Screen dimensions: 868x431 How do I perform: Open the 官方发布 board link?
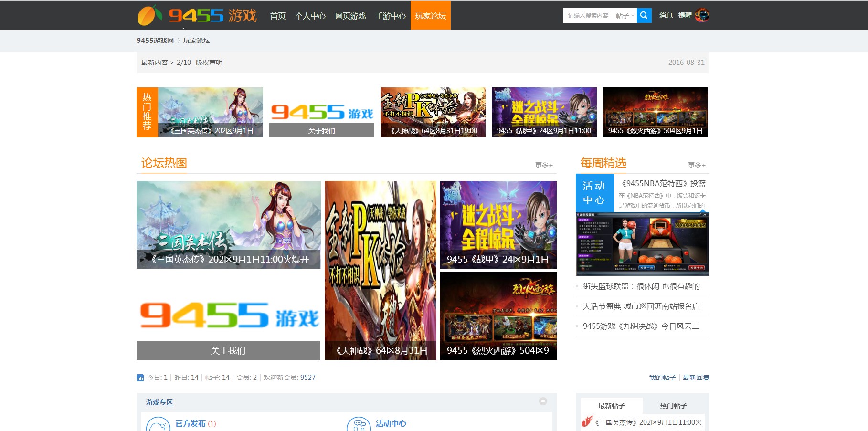(191, 423)
